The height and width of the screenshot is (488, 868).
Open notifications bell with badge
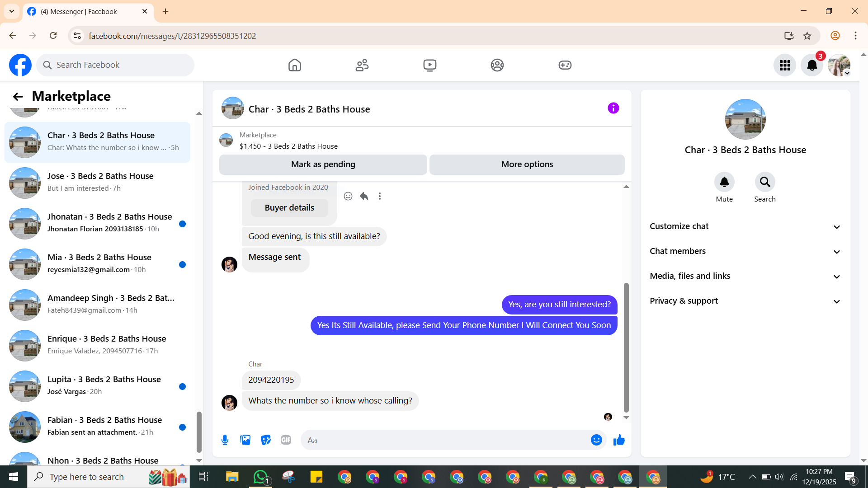click(x=812, y=66)
